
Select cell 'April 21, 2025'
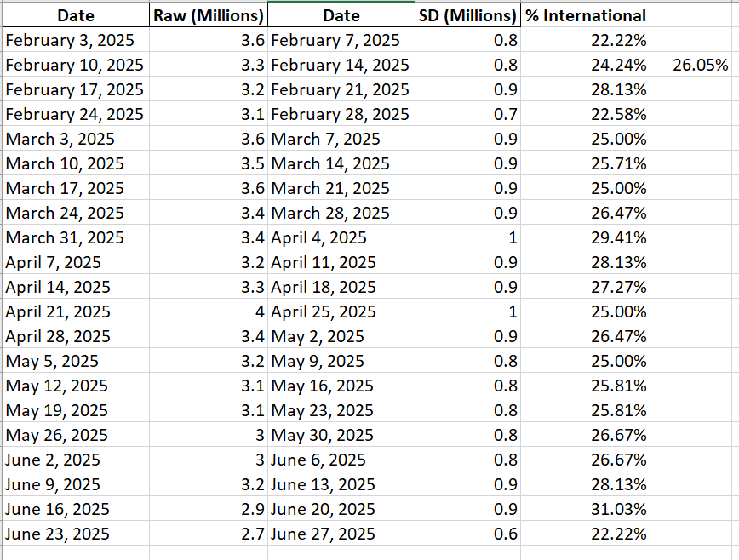[76, 311]
